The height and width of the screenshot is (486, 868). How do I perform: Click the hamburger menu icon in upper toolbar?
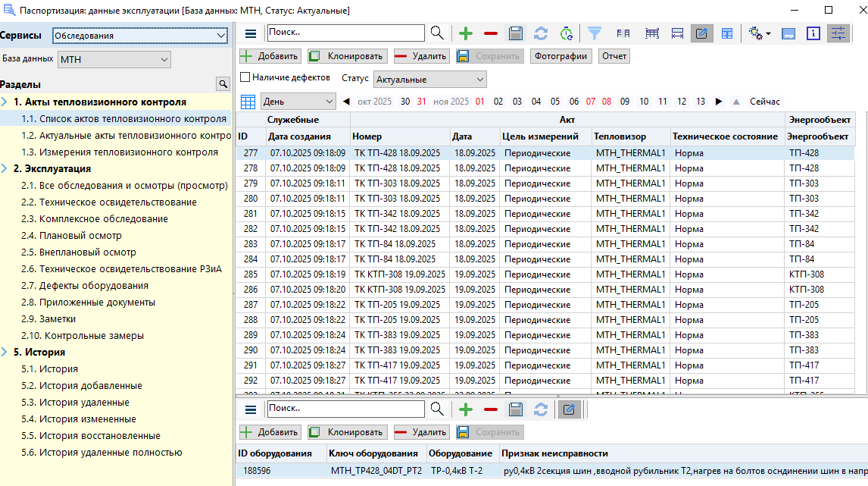(x=251, y=33)
